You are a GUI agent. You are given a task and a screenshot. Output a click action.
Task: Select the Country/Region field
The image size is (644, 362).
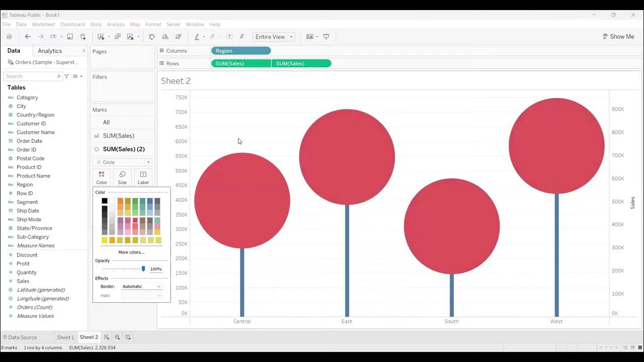(35, 115)
